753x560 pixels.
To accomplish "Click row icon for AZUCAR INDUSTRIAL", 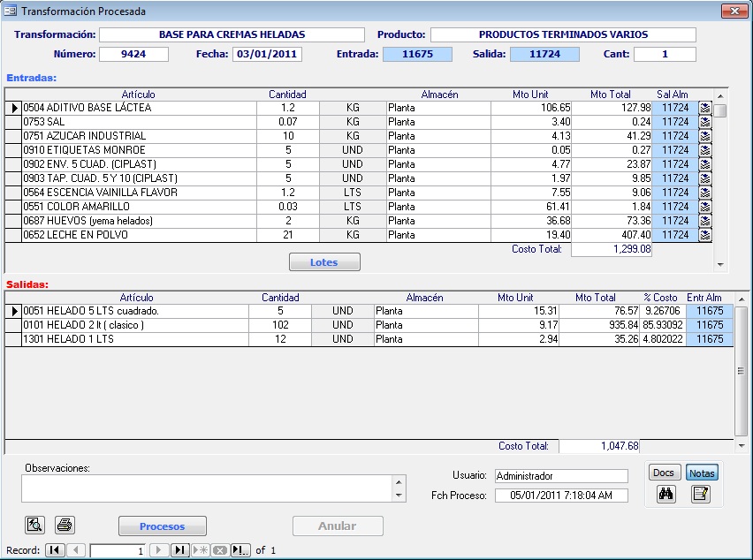I will (x=704, y=136).
